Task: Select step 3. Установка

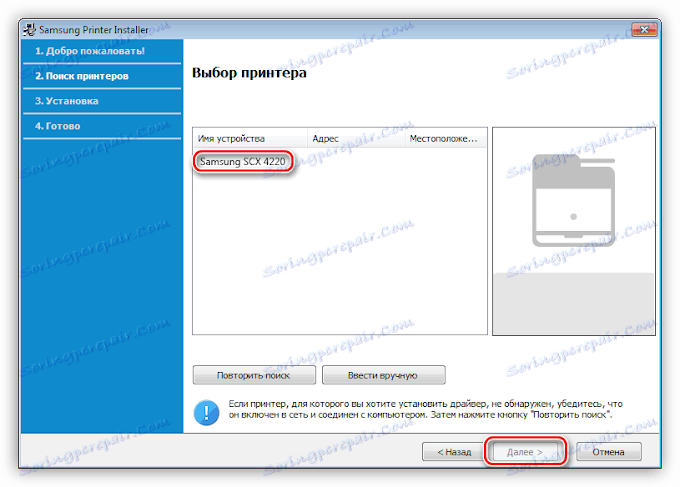Action: pyautogui.click(x=66, y=101)
